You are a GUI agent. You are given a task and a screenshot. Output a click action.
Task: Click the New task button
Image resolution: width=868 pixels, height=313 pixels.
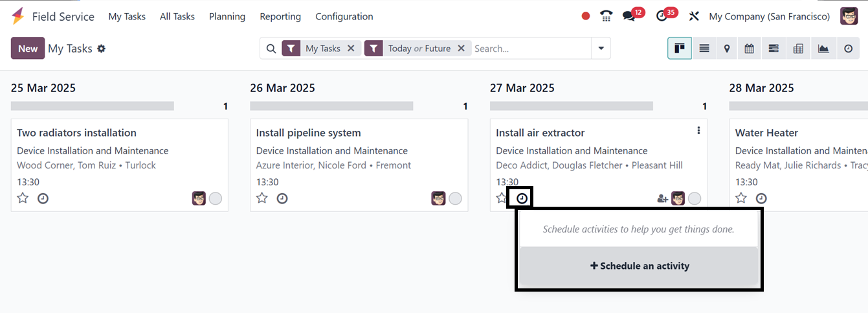[x=28, y=49]
